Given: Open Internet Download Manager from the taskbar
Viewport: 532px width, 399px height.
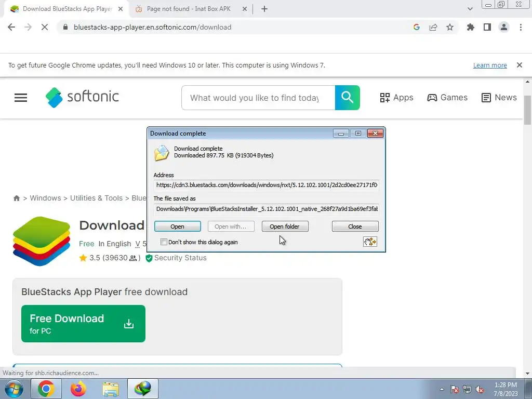Looking at the screenshot, I should pyautogui.click(x=142, y=389).
